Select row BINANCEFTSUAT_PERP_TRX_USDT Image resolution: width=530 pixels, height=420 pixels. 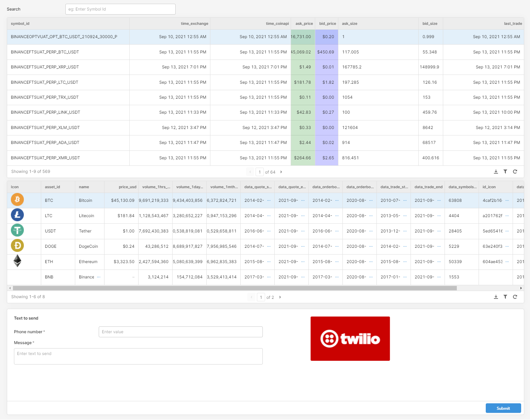(x=266, y=97)
